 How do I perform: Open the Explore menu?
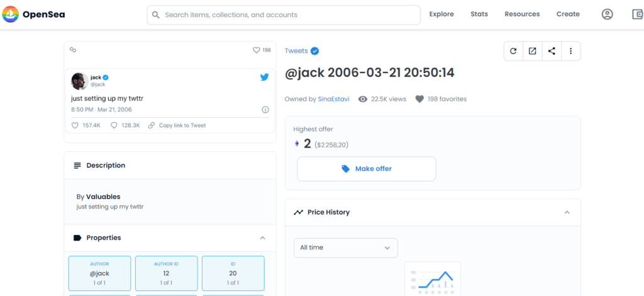(441, 14)
